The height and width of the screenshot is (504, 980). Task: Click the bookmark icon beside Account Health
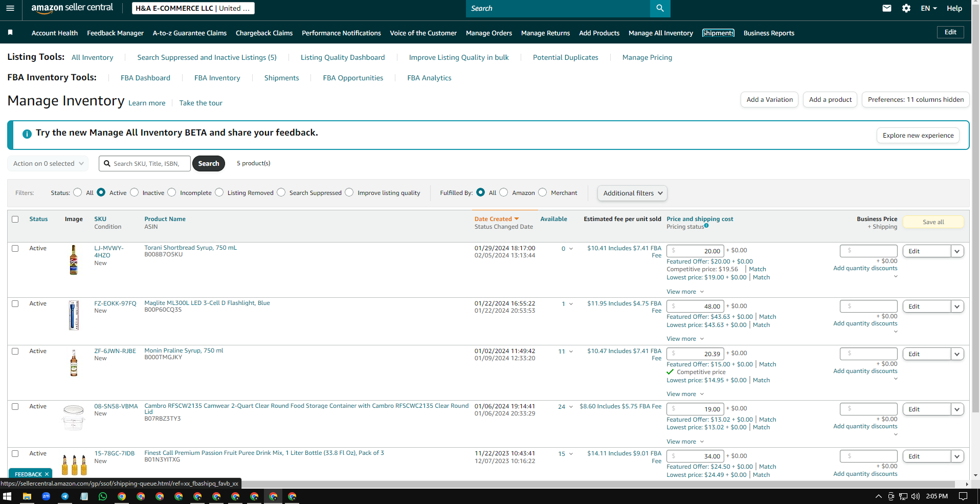10,32
